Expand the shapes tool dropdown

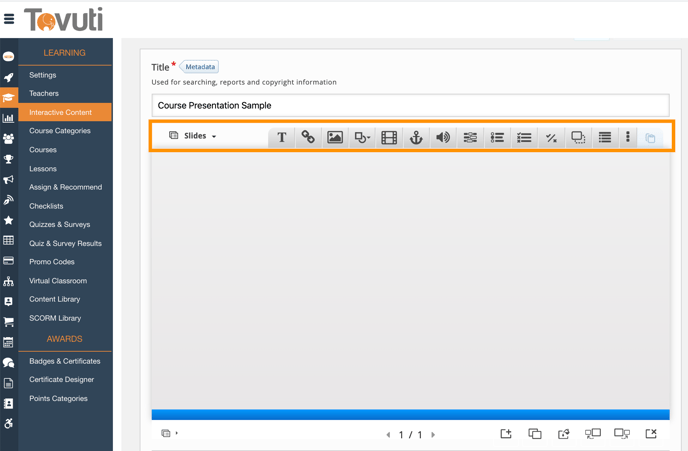[362, 137]
